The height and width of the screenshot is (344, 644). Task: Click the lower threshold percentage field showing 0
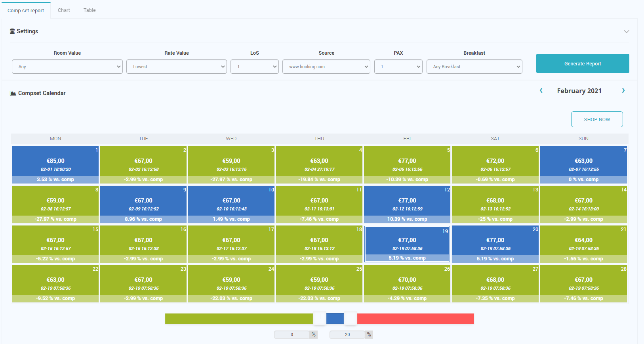point(292,335)
